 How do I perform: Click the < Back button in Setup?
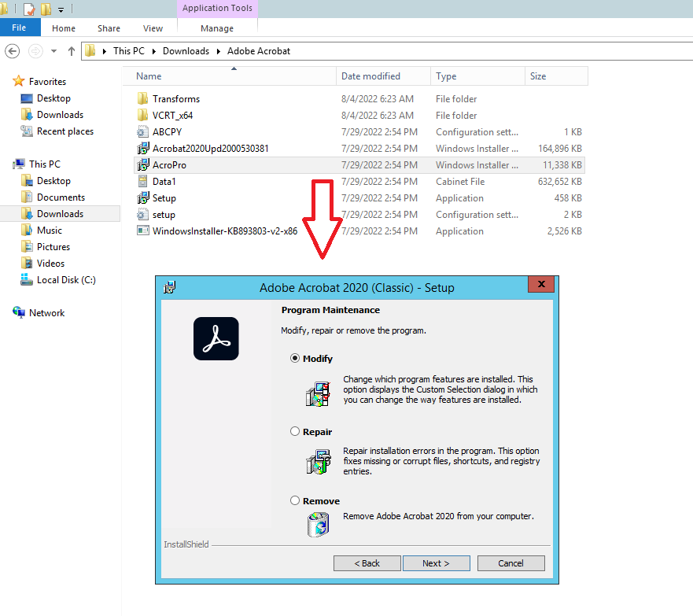pos(367,563)
